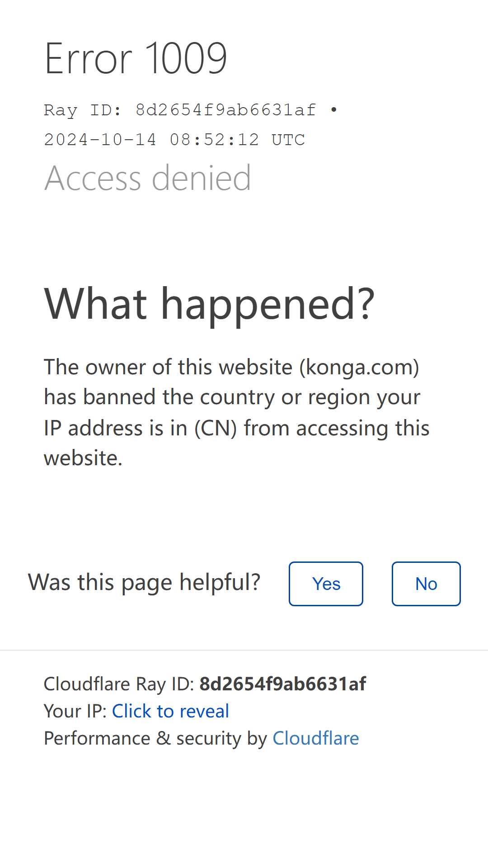
Task: Click the Was this page helpful? label
Action: [x=144, y=582]
